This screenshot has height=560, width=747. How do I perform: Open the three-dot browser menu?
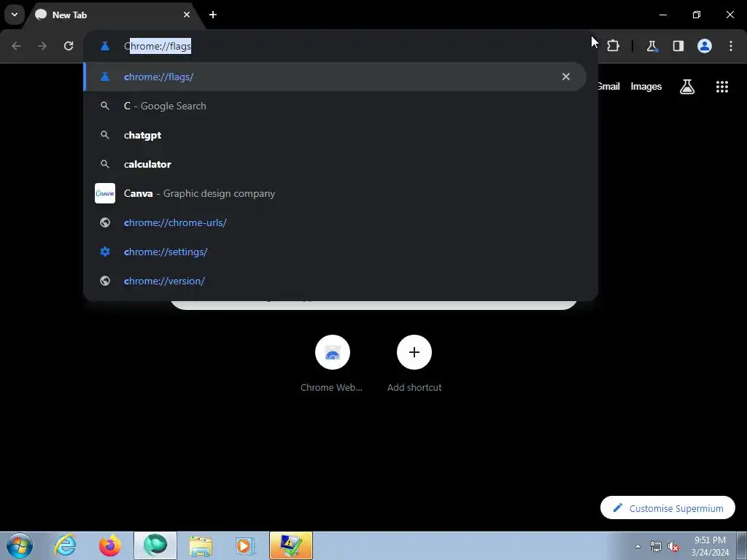coord(731,46)
